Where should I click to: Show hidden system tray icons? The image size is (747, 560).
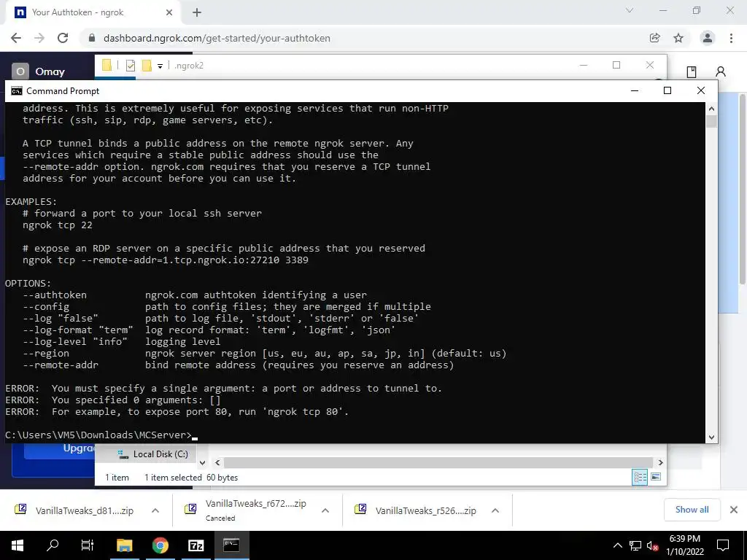pos(617,545)
